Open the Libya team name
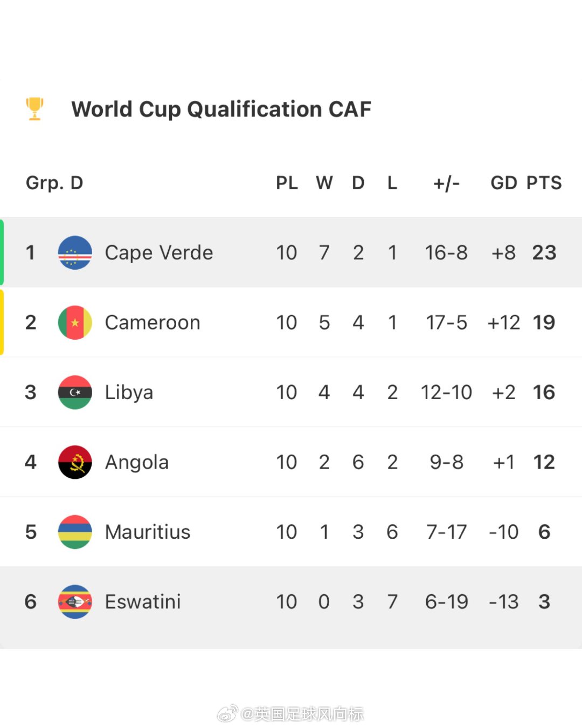 (129, 392)
